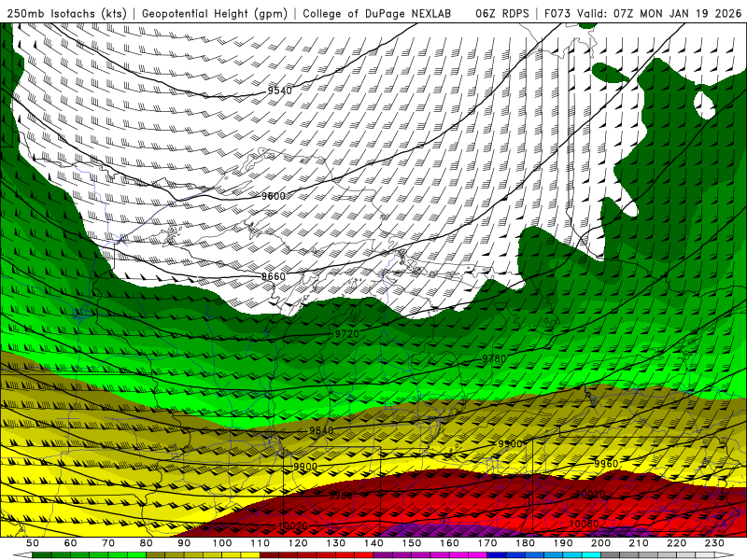Pick the dark red swatch under label 110

[x=269, y=555]
